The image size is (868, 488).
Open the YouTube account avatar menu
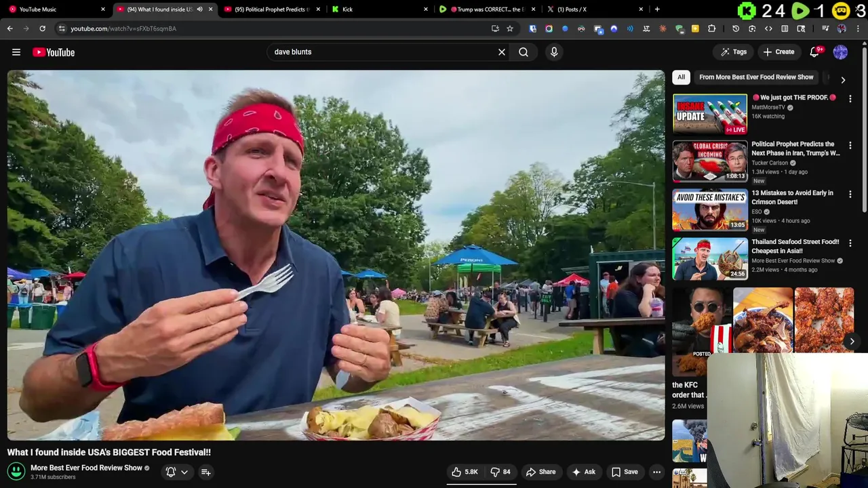840,52
